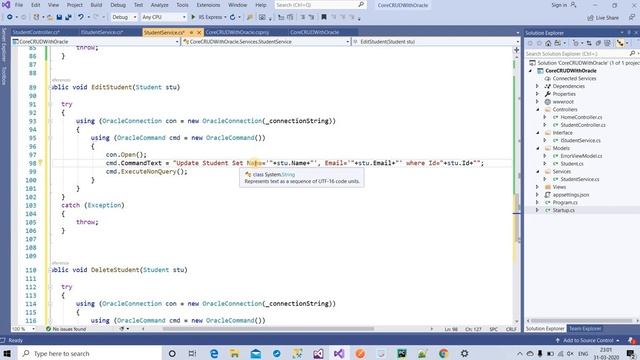Click the Save icon in toolbar

59,17
